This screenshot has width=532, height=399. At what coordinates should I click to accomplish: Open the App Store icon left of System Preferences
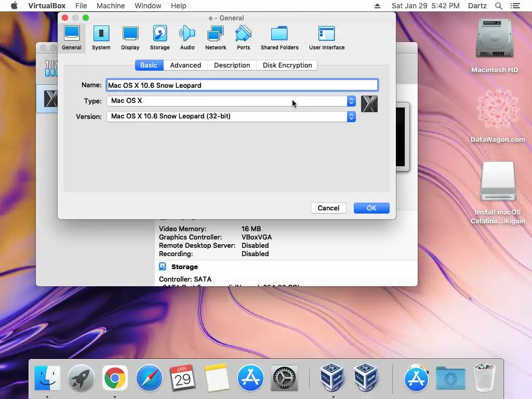click(x=250, y=378)
